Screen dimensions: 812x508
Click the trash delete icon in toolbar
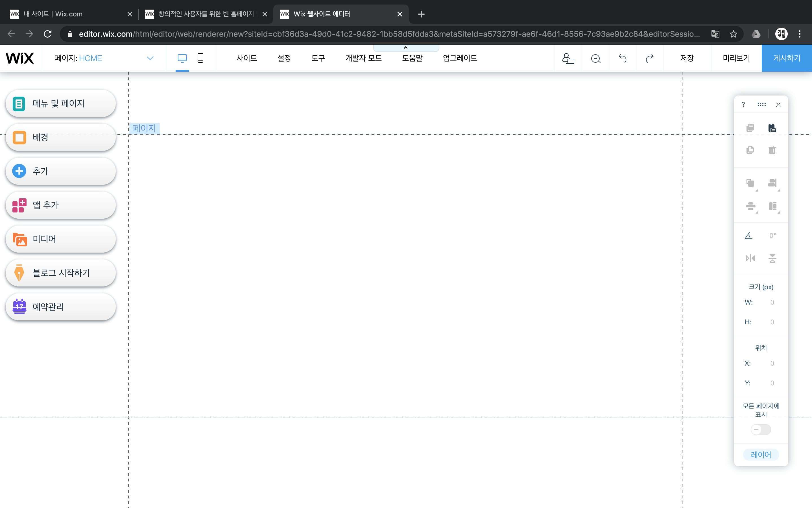(x=772, y=150)
